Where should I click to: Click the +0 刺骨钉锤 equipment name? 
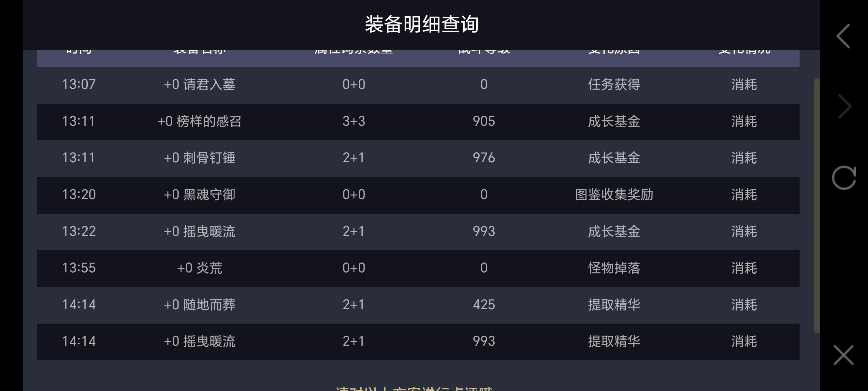click(199, 158)
